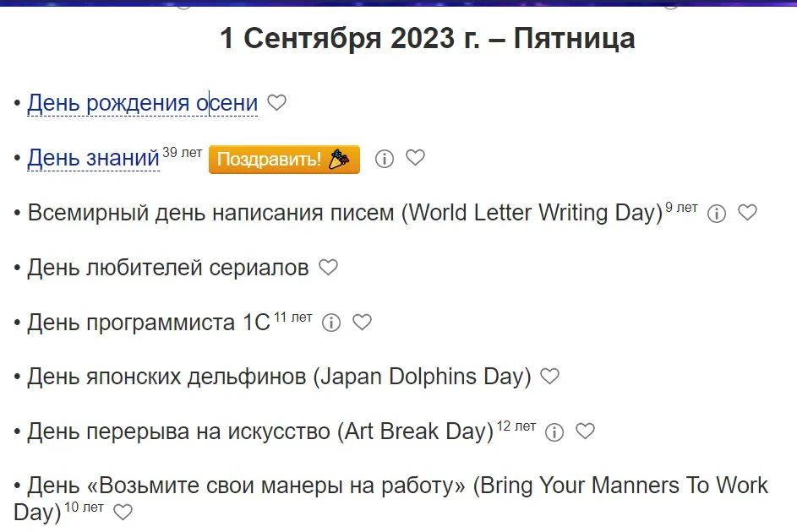Click the 1 Сентября 2023 heading
The height and width of the screenshot is (532, 797).
(428, 38)
